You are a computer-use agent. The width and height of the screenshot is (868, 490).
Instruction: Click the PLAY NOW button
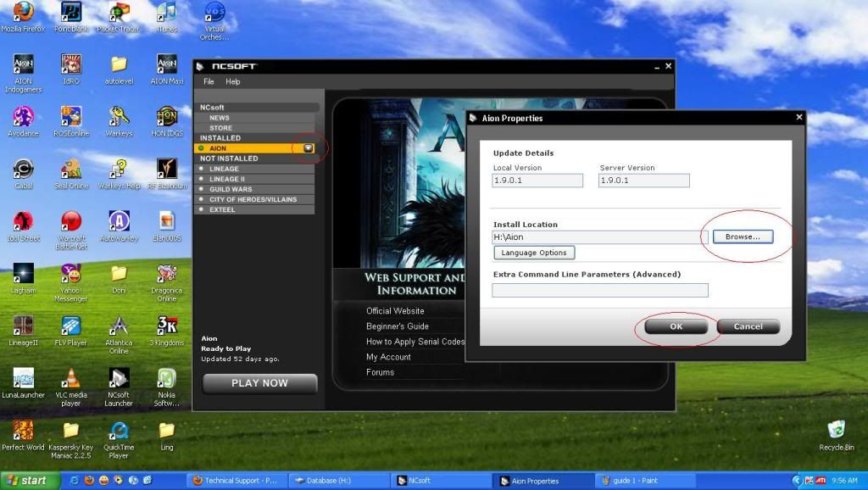259,383
